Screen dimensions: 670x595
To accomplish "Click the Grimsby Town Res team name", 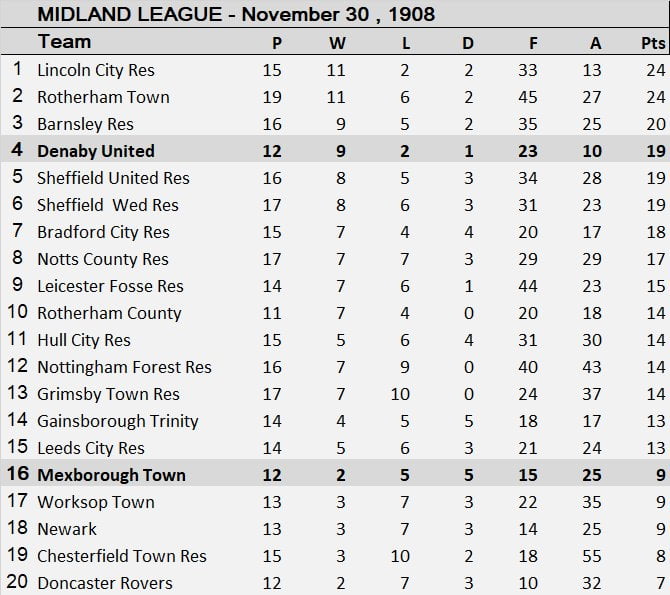I will [108, 394].
